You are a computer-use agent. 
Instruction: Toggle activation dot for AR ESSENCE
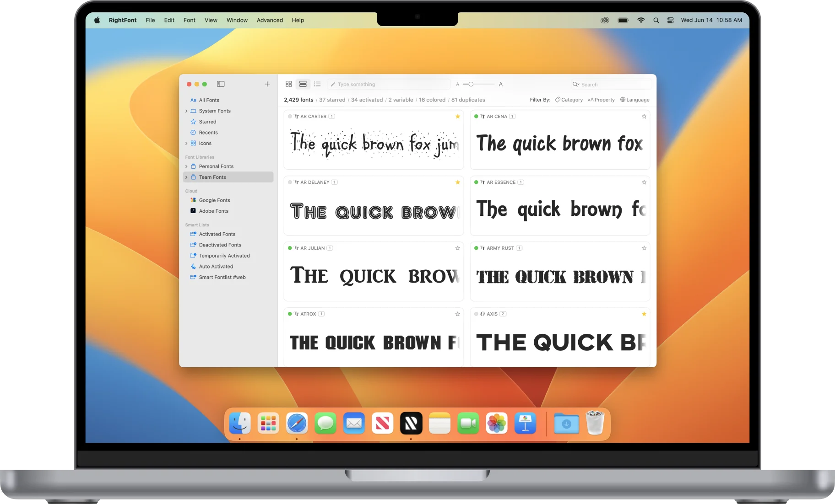(476, 182)
